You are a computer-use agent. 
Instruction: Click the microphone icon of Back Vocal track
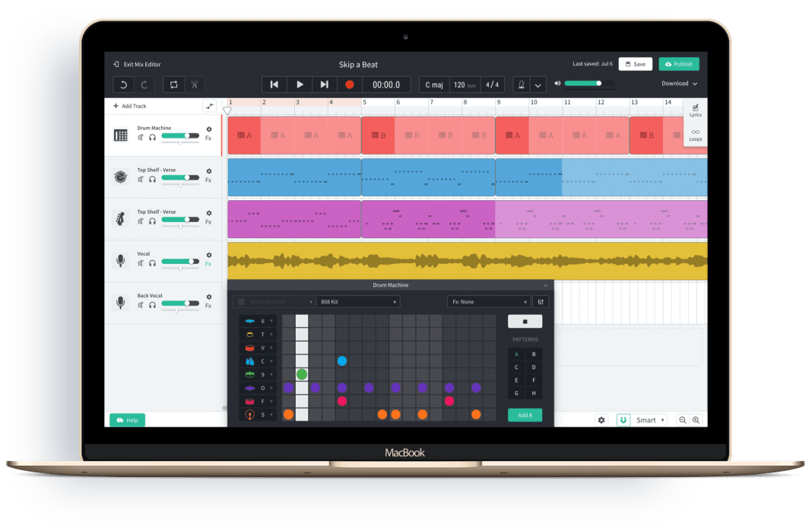(121, 303)
